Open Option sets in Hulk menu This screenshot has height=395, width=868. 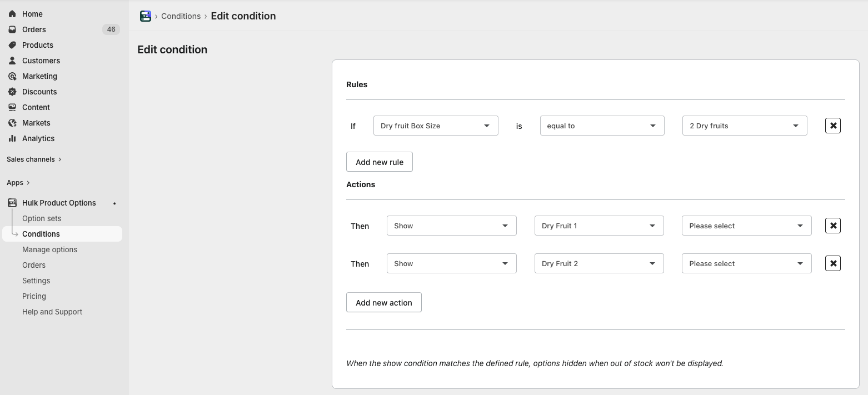[x=42, y=218]
